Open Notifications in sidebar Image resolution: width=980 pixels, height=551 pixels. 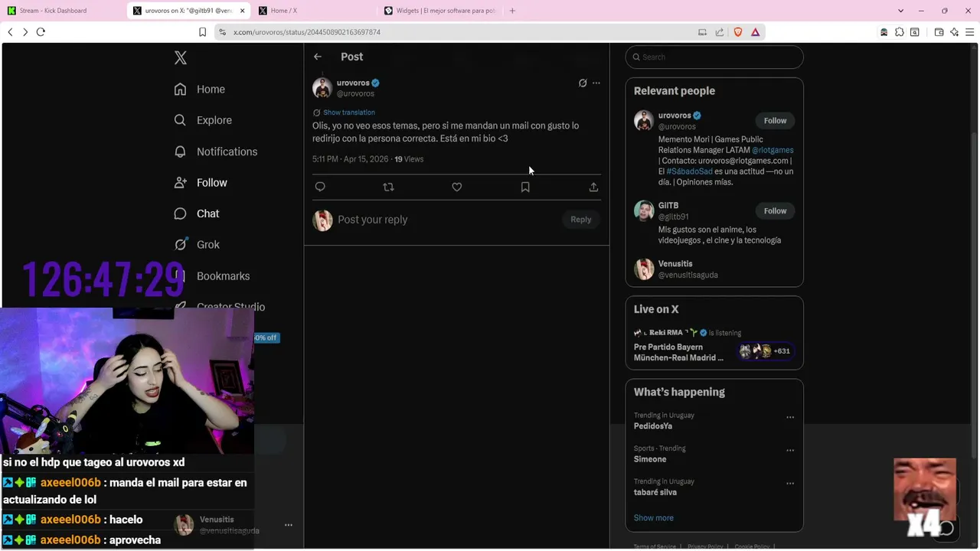coord(215,152)
